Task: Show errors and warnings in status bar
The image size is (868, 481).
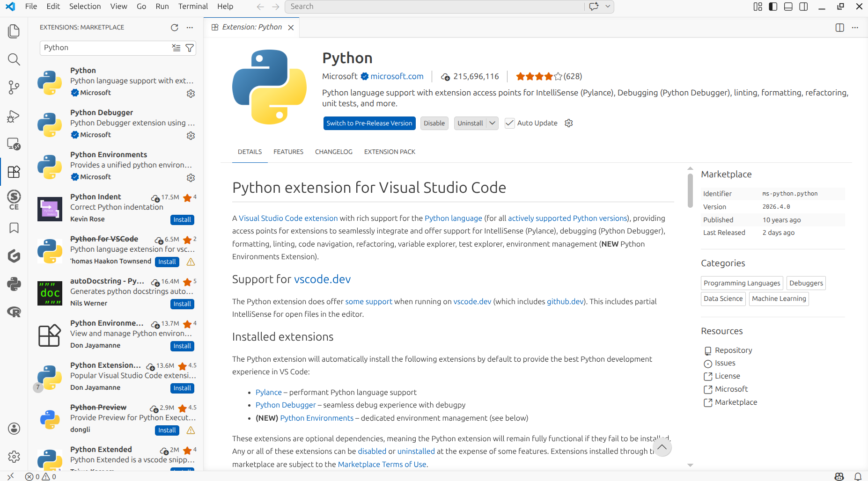Action: coord(41,476)
